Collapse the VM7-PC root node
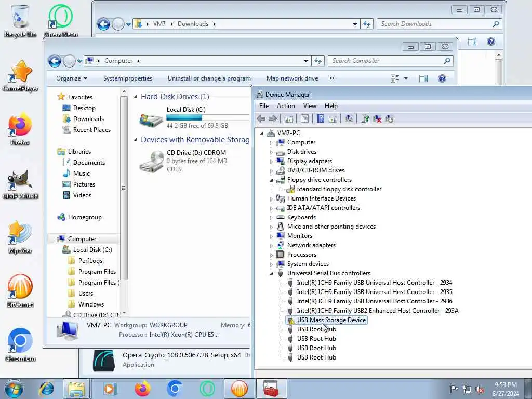 pos(262,134)
